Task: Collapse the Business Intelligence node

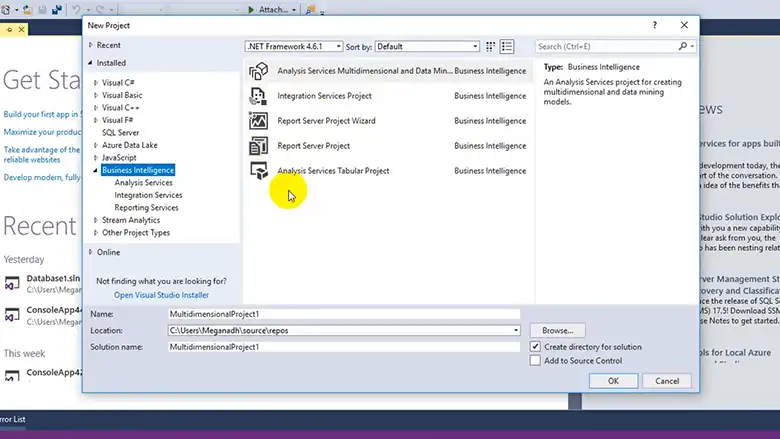Action: click(96, 170)
